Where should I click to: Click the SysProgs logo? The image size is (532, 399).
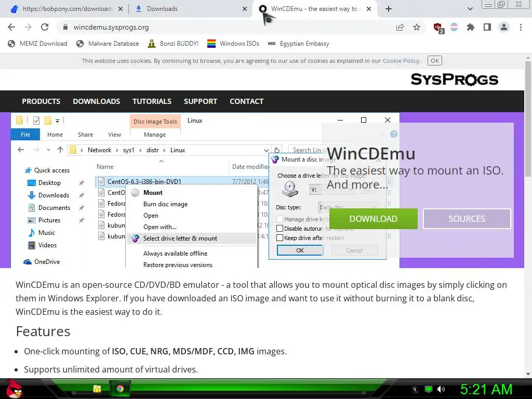454,79
